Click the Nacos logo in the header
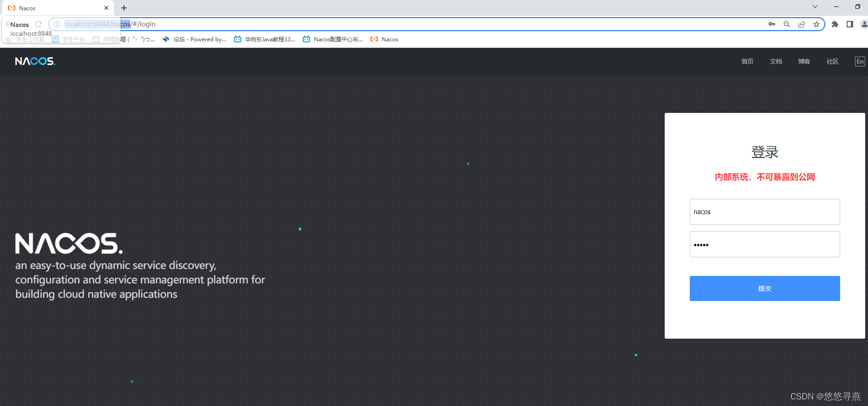The height and width of the screenshot is (406, 868). tap(35, 61)
